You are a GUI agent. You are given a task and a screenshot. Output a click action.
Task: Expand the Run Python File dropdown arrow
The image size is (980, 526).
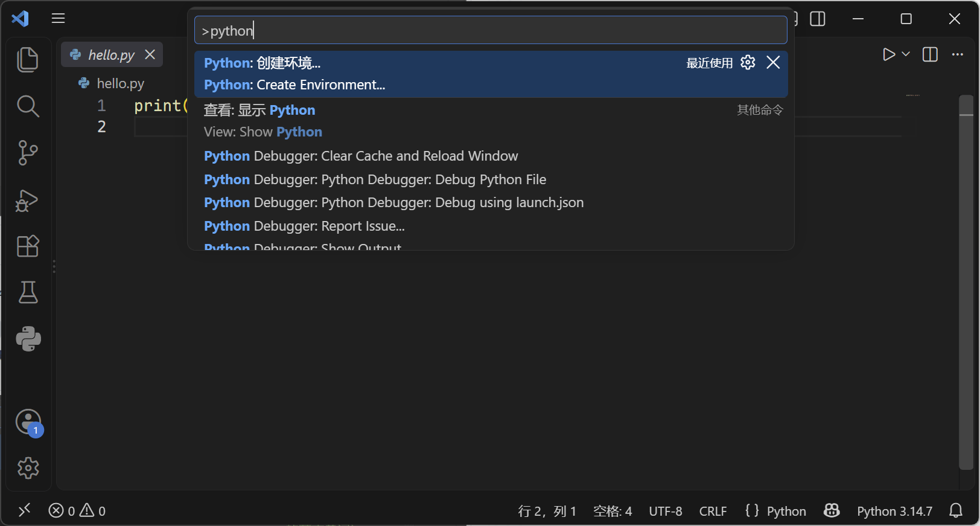(x=906, y=54)
